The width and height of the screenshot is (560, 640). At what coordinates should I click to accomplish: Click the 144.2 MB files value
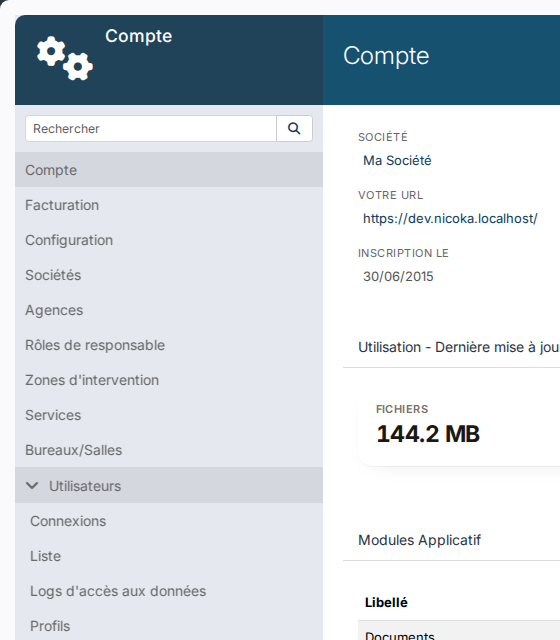coord(428,433)
